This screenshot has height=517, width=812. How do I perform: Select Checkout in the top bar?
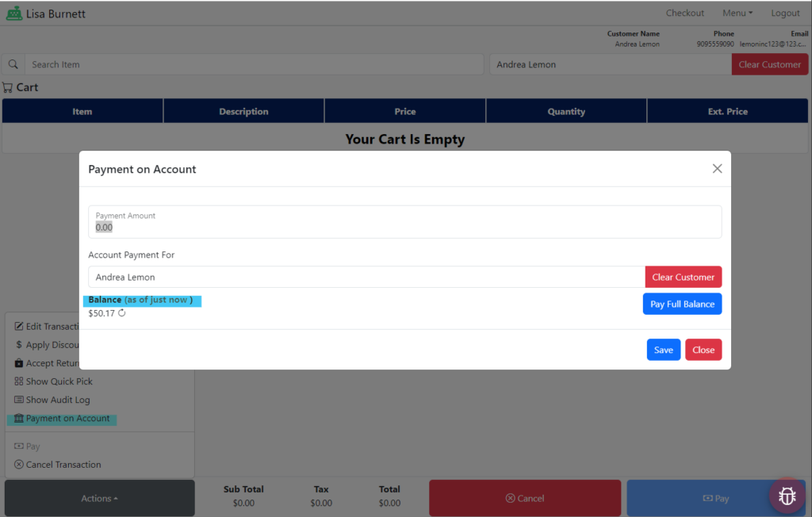pyautogui.click(x=684, y=13)
